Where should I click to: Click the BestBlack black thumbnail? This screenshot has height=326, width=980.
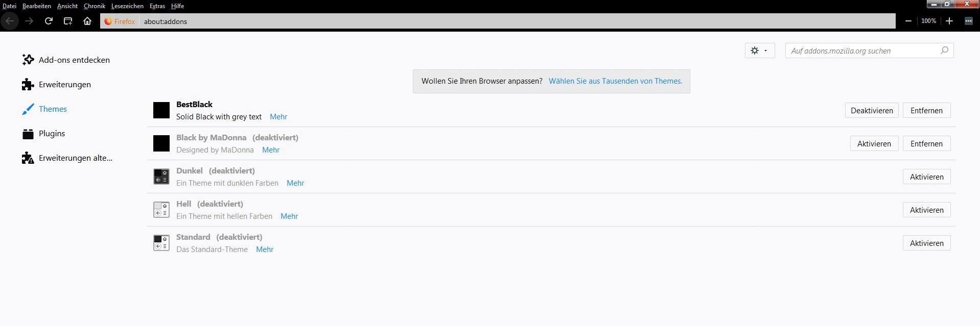pyautogui.click(x=161, y=110)
